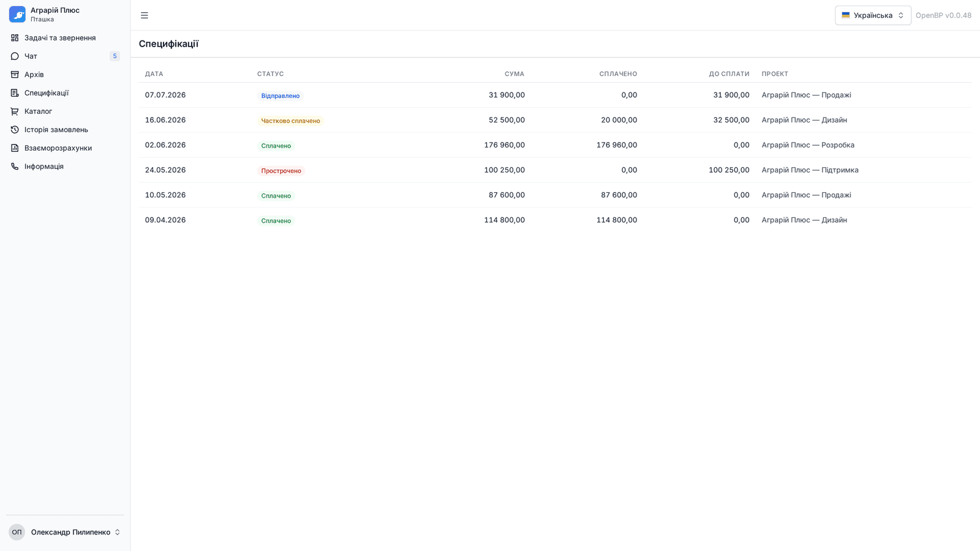
Task: Click the ДО СПЛАТИ column header
Action: [729, 74]
